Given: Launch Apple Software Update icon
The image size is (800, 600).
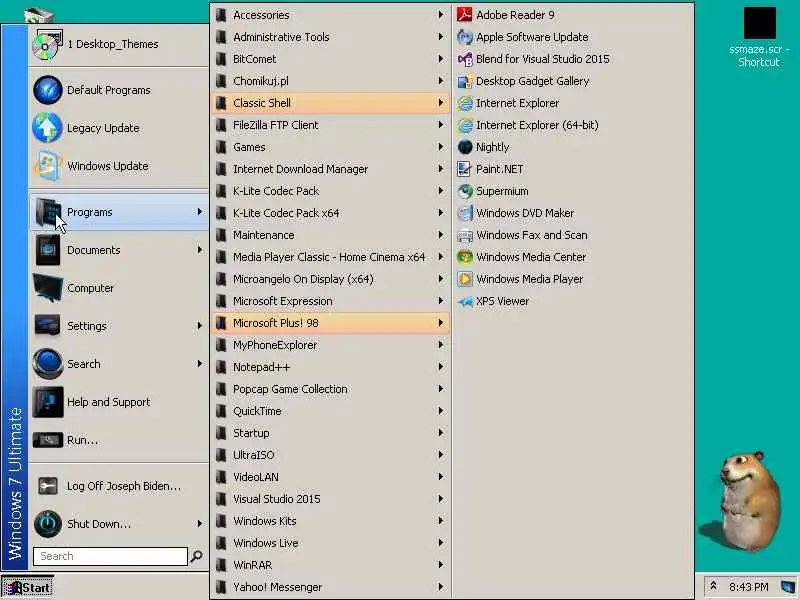Looking at the screenshot, I should (x=464, y=37).
